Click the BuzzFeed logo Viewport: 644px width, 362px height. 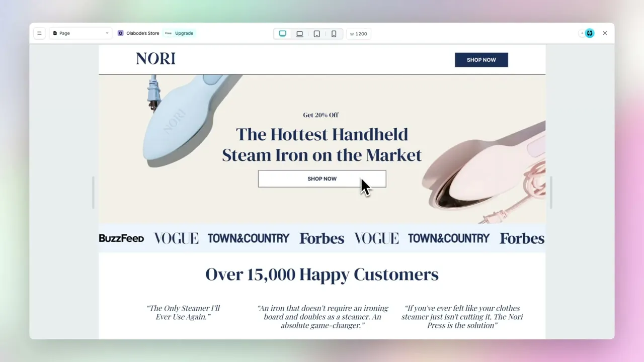point(121,238)
